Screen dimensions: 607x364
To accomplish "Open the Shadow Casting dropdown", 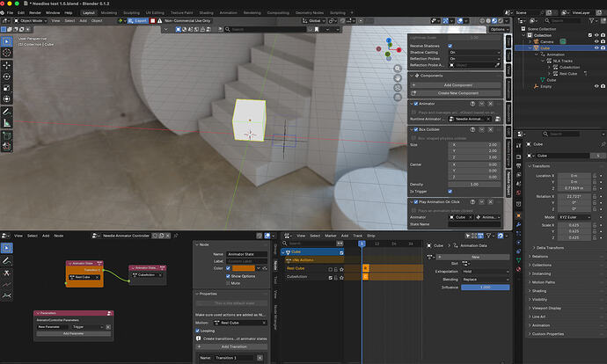I will (x=475, y=52).
